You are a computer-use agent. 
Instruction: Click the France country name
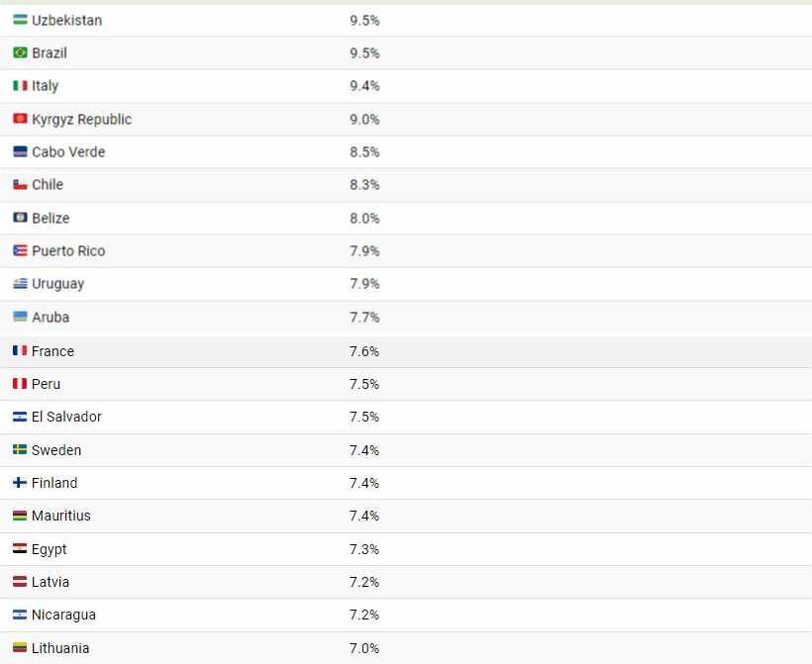pyautogui.click(x=52, y=351)
